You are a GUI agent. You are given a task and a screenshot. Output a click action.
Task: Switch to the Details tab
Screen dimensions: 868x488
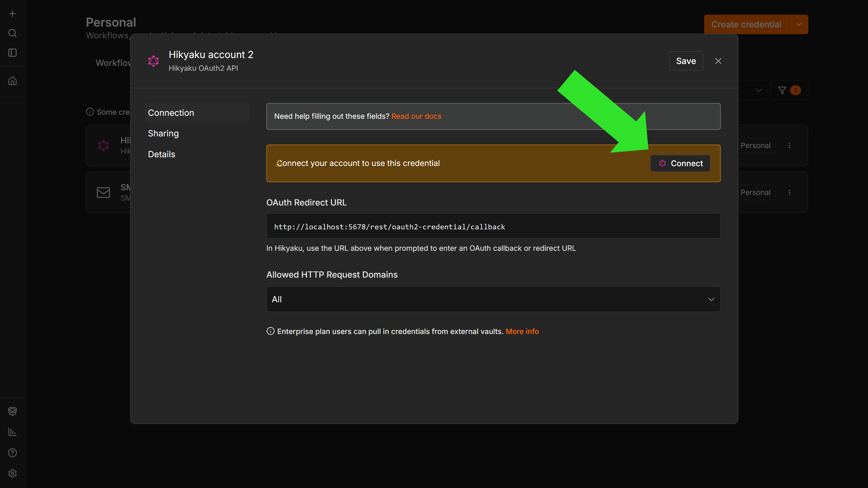[161, 154]
